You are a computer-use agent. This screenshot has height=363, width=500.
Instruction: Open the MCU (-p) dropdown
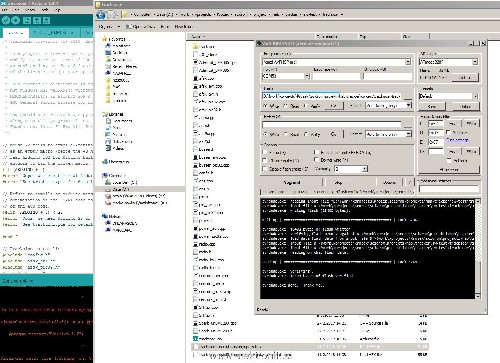point(475,62)
